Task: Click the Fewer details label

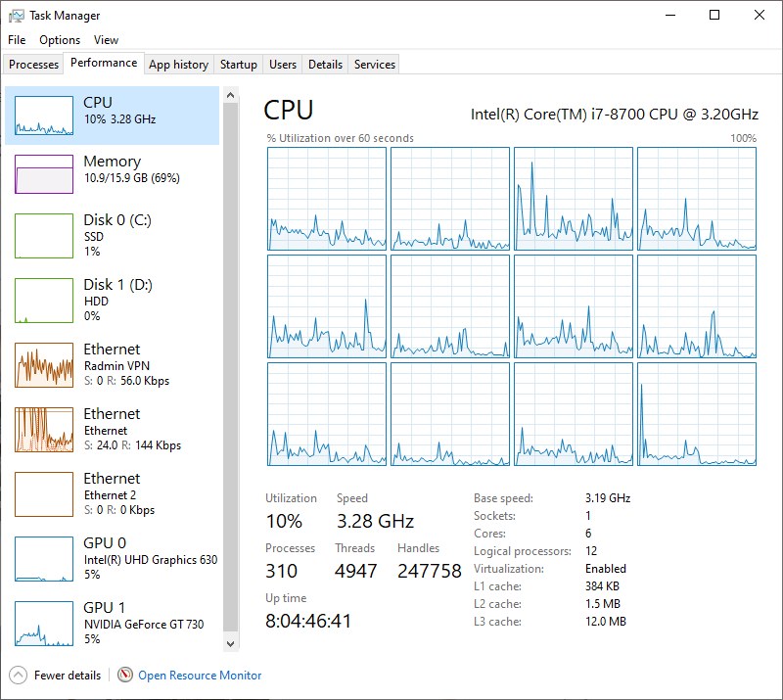Action: 68,675
